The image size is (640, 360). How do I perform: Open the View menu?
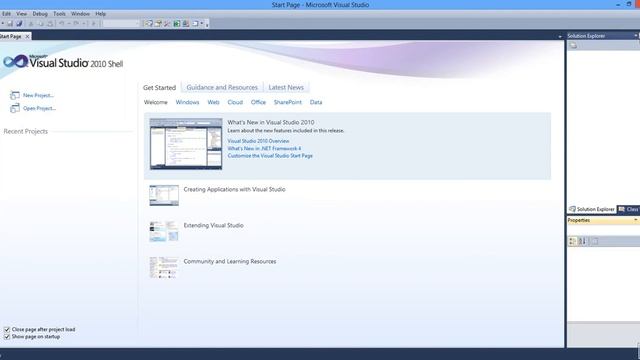(21, 14)
